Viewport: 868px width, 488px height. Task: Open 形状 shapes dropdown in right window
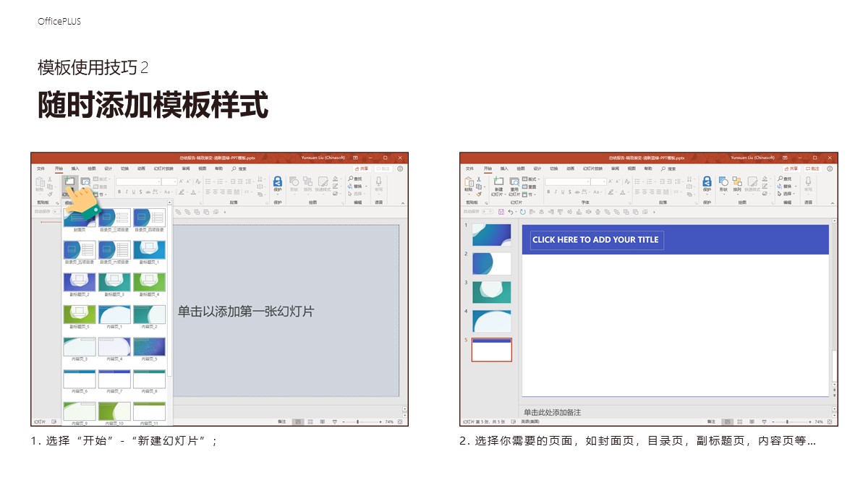click(723, 184)
